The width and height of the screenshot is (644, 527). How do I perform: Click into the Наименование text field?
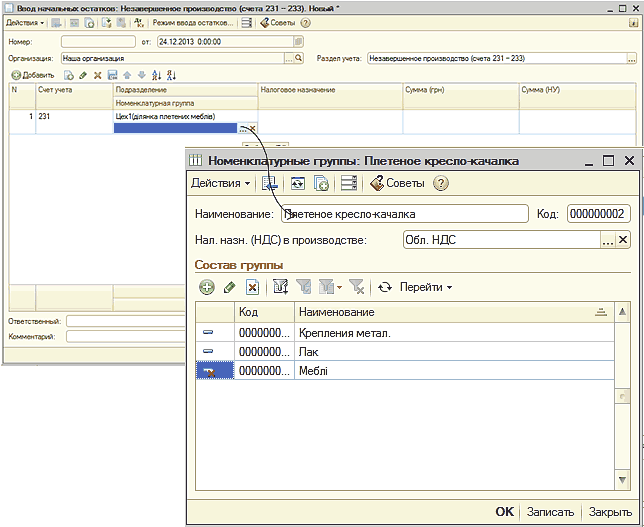[x=404, y=213]
